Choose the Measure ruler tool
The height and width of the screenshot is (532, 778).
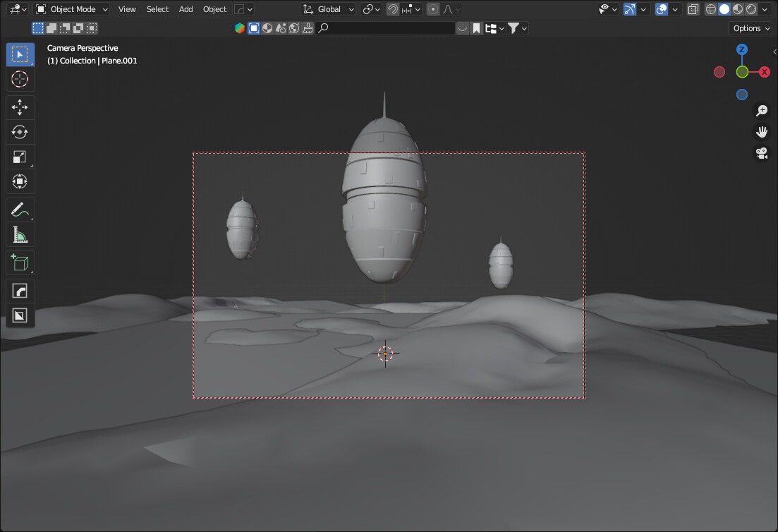pyautogui.click(x=20, y=234)
